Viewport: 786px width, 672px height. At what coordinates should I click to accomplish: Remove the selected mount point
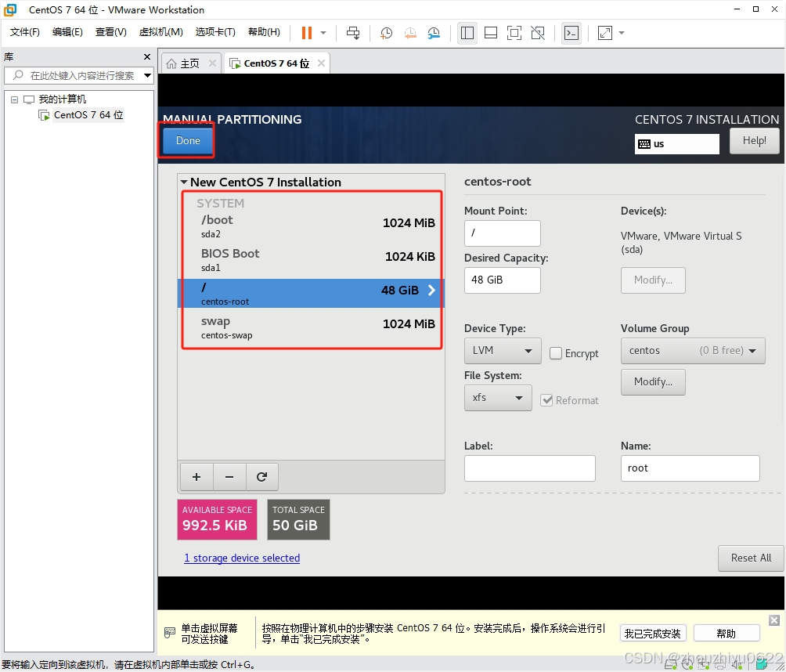tap(229, 477)
